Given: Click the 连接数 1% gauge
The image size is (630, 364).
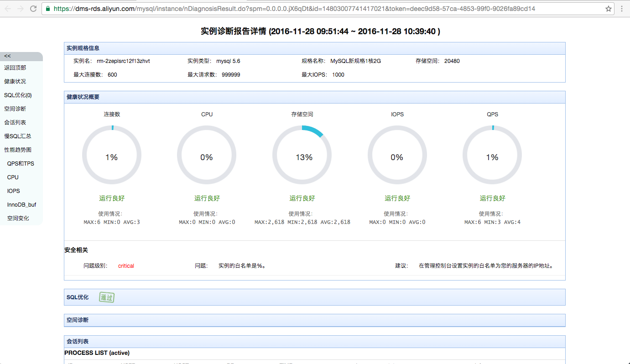Looking at the screenshot, I should [x=112, y=156].
